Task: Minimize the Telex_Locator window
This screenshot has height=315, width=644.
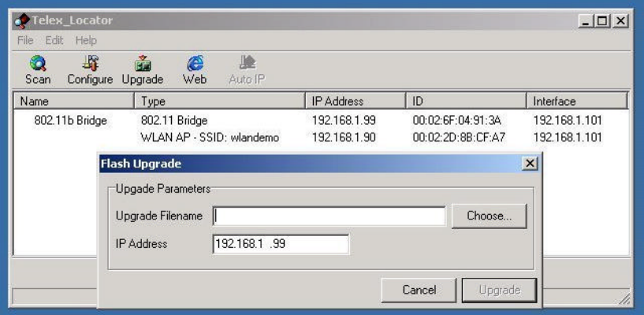Action: [586, 21]
